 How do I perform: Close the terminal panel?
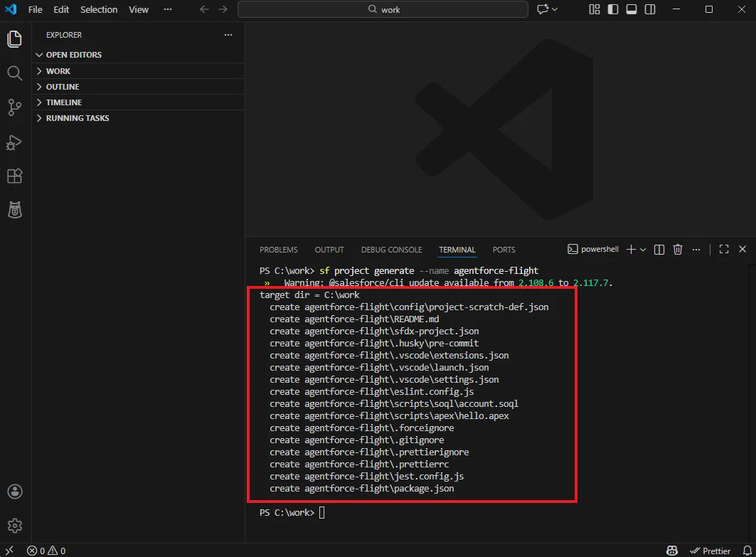pyautogui.click(x=742, y=249)
